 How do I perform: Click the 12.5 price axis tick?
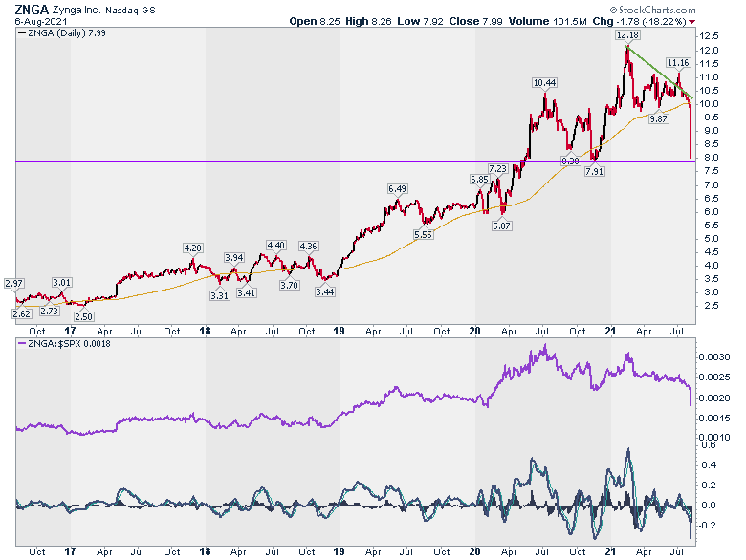709,36
